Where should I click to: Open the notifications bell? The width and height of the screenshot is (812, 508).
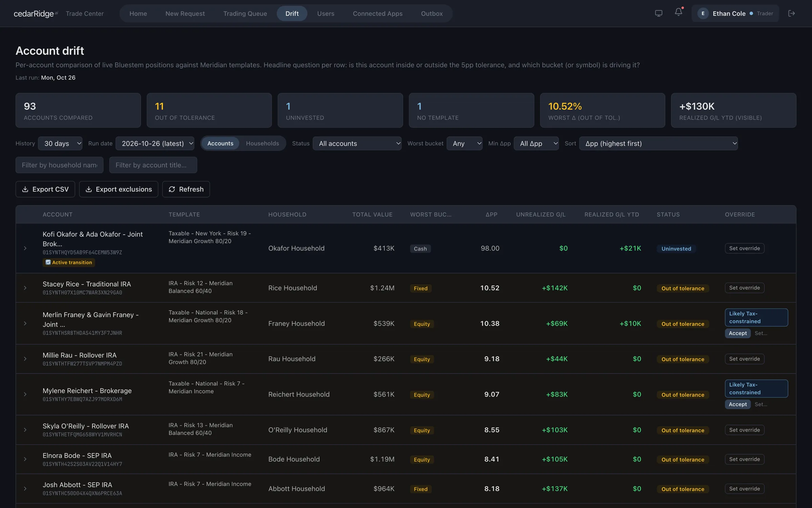click(678, 13)
